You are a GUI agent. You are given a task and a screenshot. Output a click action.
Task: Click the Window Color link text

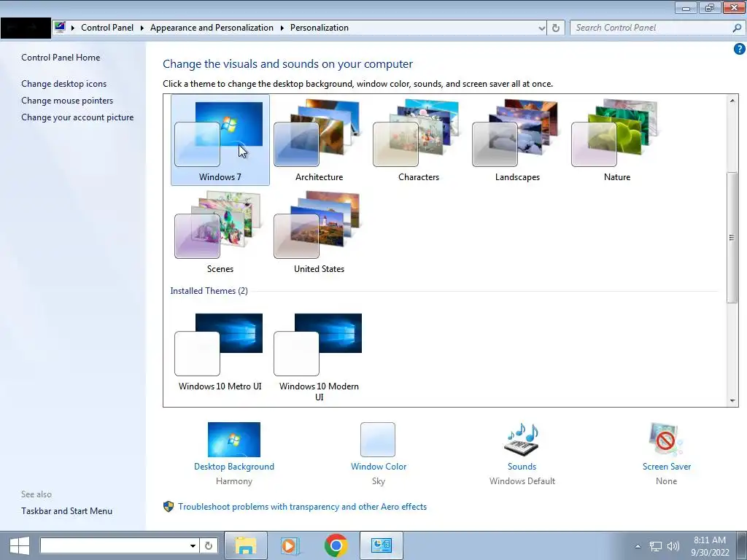[379, 467]
